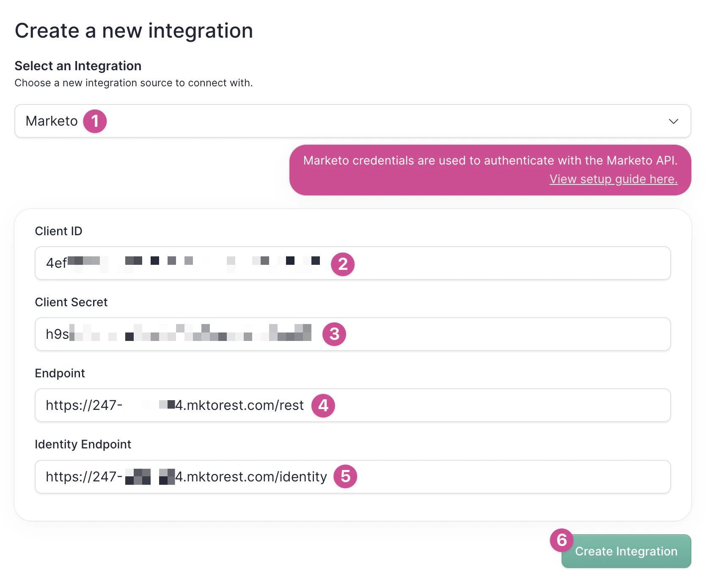Image resolution: width=710 pixels, height=588 pixels.
Task: Click the Endpoint field label
Action: (60, 373)
